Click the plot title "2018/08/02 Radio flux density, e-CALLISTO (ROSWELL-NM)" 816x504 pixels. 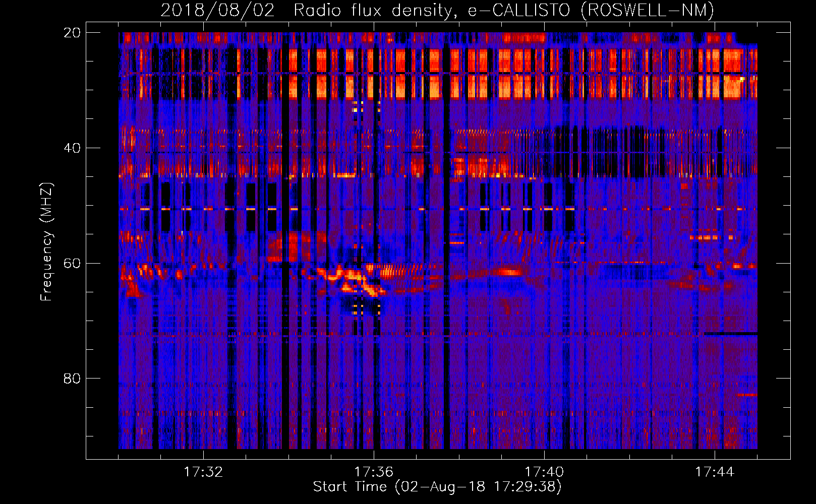pos(437,10)
